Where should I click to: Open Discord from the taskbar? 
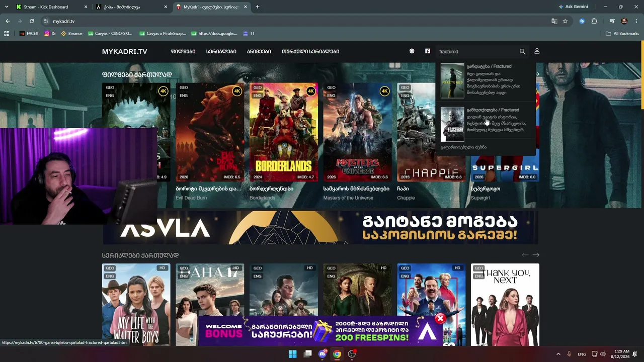(x=323, y=354)
